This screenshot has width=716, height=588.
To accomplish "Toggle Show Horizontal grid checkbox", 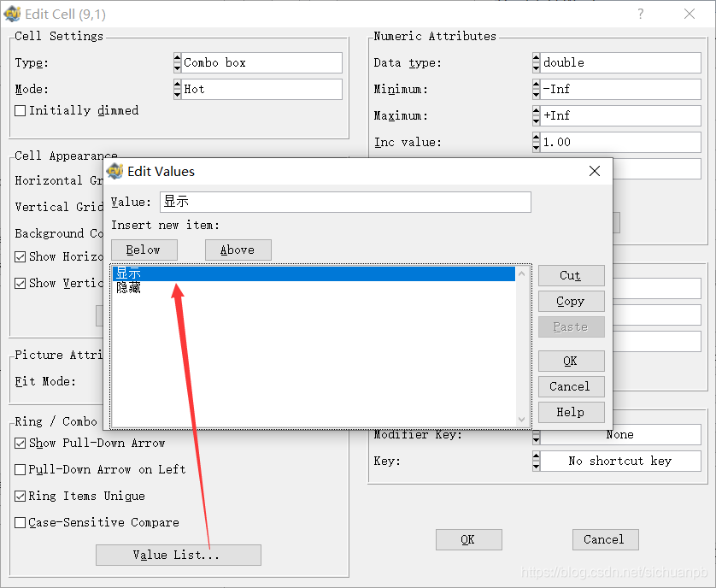I will pos(21,256).
